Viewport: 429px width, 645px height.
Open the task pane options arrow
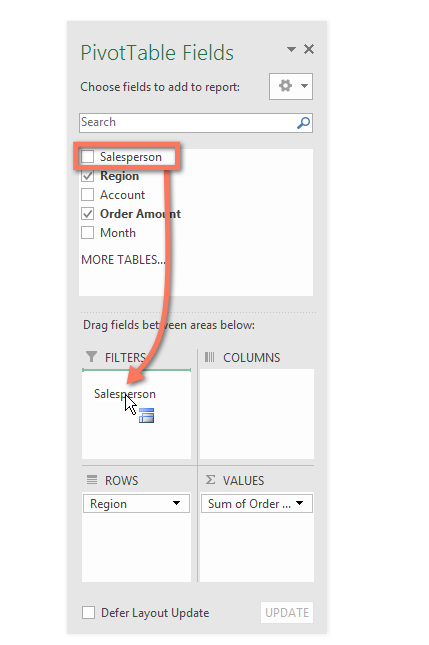click(291, 49)
